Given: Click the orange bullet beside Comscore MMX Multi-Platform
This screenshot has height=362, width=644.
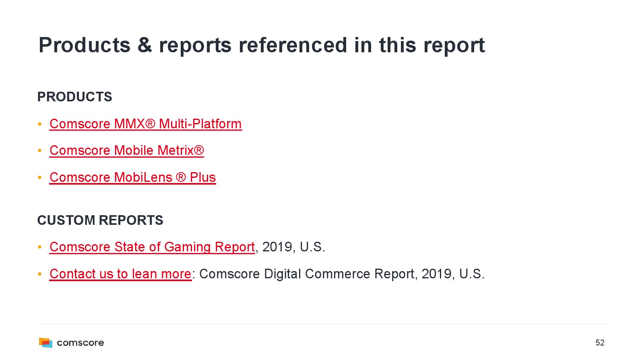Looking at the screenshot, I should tap(40, 124).
